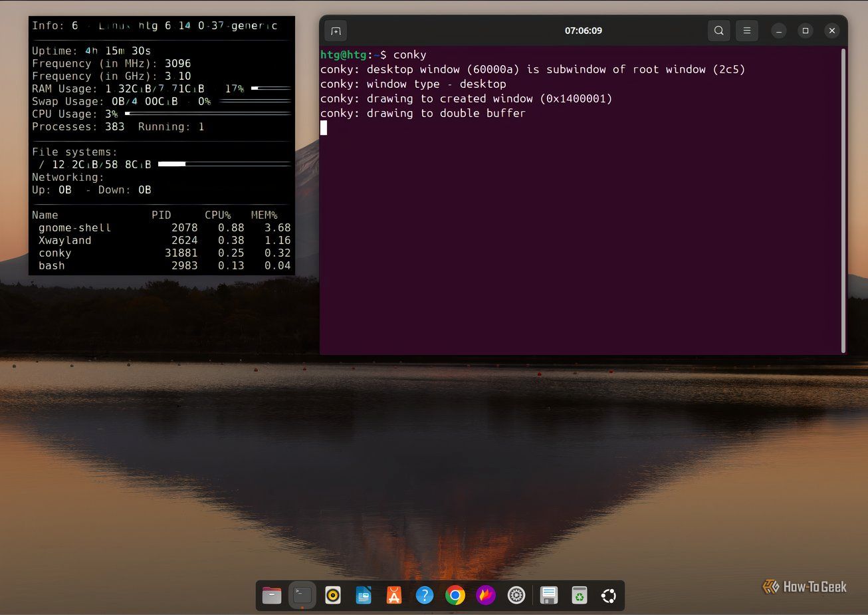Open the Ubuntu App Center icon
The image size is (868, 615).
[394, 595]
